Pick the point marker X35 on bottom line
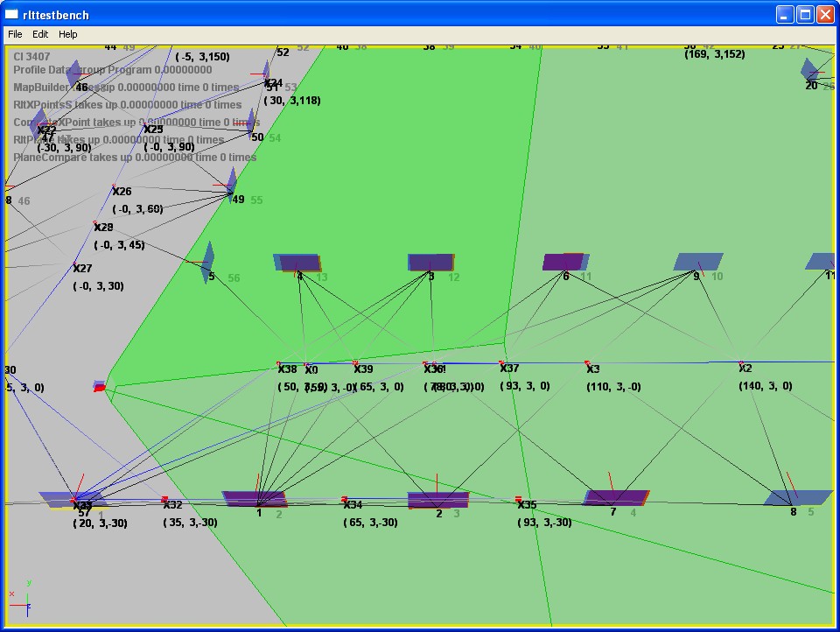This screenshot has height=632, width=840. pos(518,499)
